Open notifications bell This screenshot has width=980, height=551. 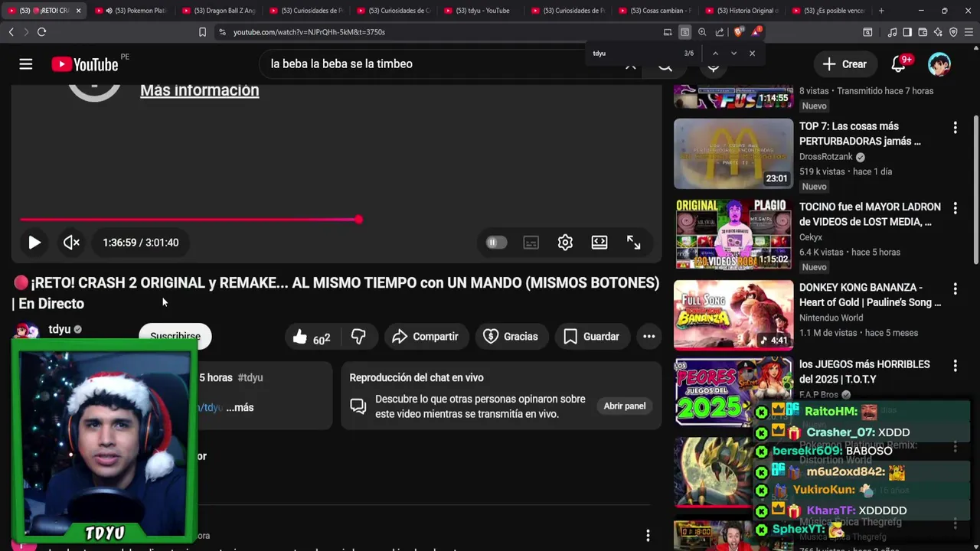click(x=898, y=64)
